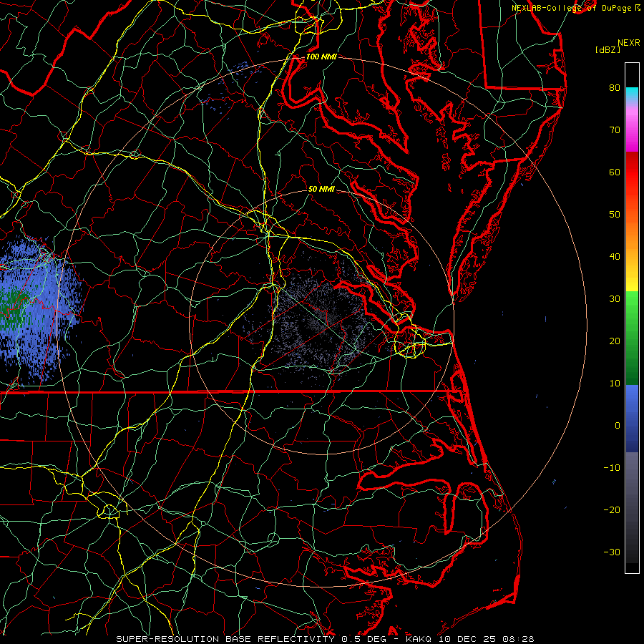Click the 10 DEC 25 08:28 timestamp

486,639
